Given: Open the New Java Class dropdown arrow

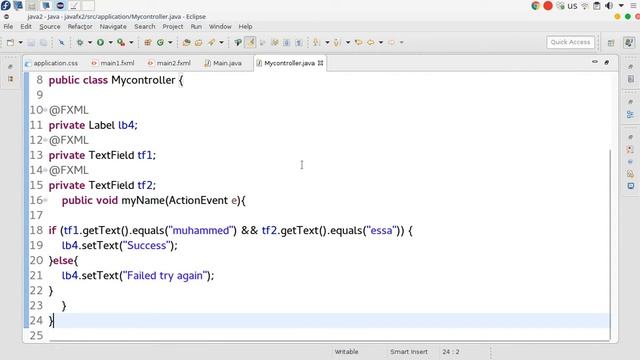Looking at the screenshot, I should pyautogui.click(x=170, y=42).
